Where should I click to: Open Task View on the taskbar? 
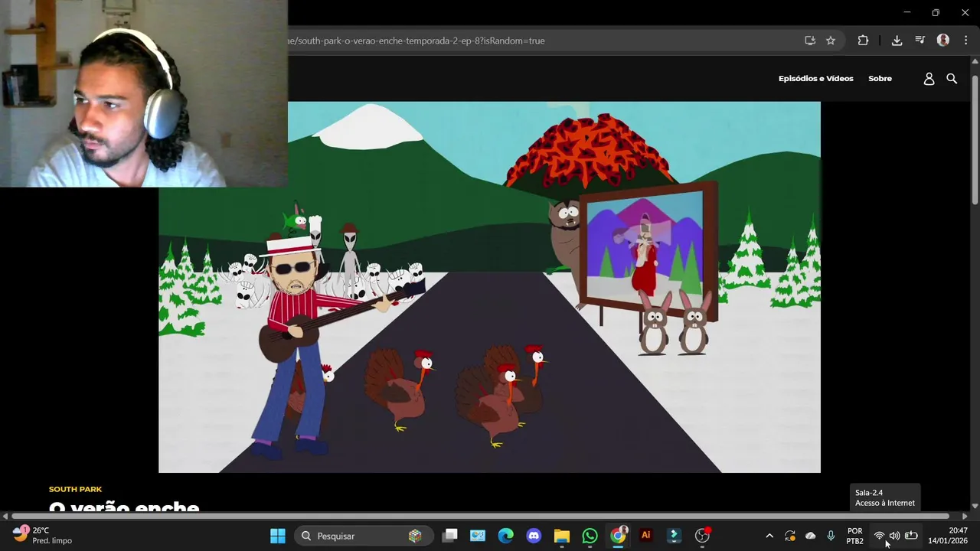pyautogui.click(x=450, y=536)
